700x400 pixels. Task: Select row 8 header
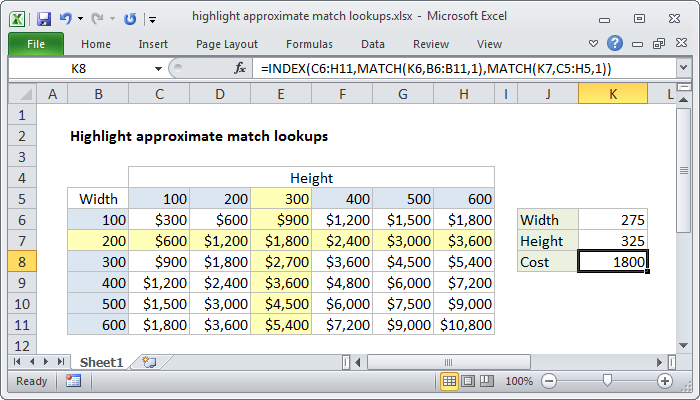pos(22,262)
